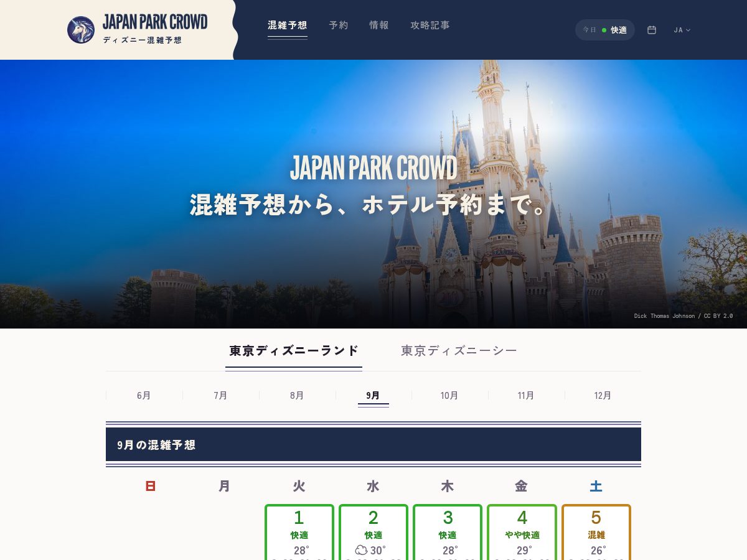Viewport: 747px width, 560px height.
Task: Open the September 2 calendar day
Action: pyautogui.click(x=374, y=533)
